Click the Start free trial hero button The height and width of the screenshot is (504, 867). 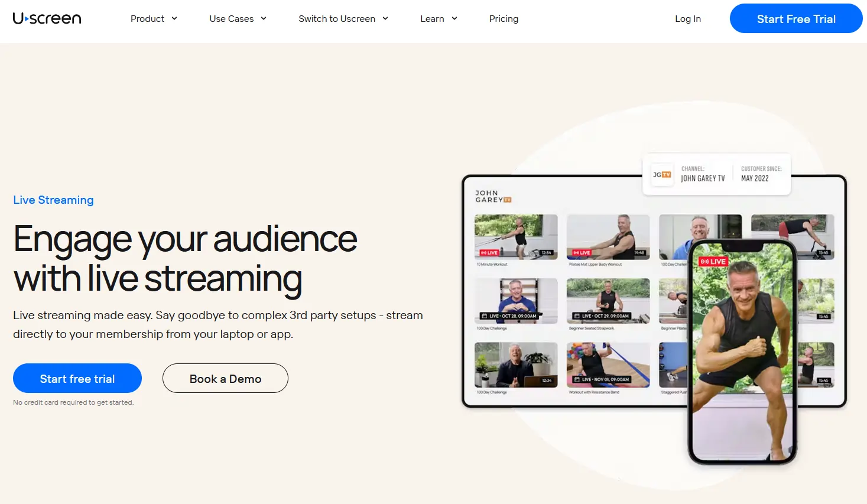(77, 378)
